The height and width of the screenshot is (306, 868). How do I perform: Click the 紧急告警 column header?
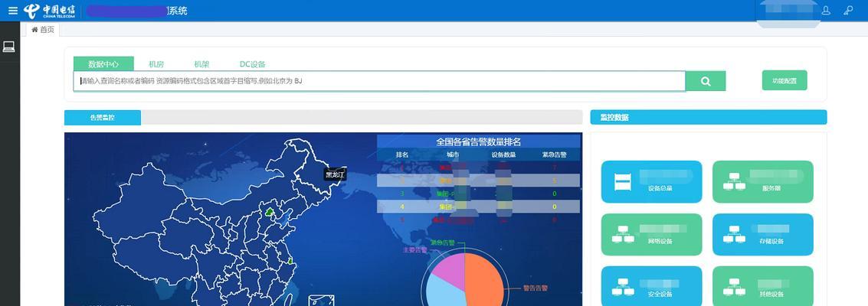[x=554, y=155]
